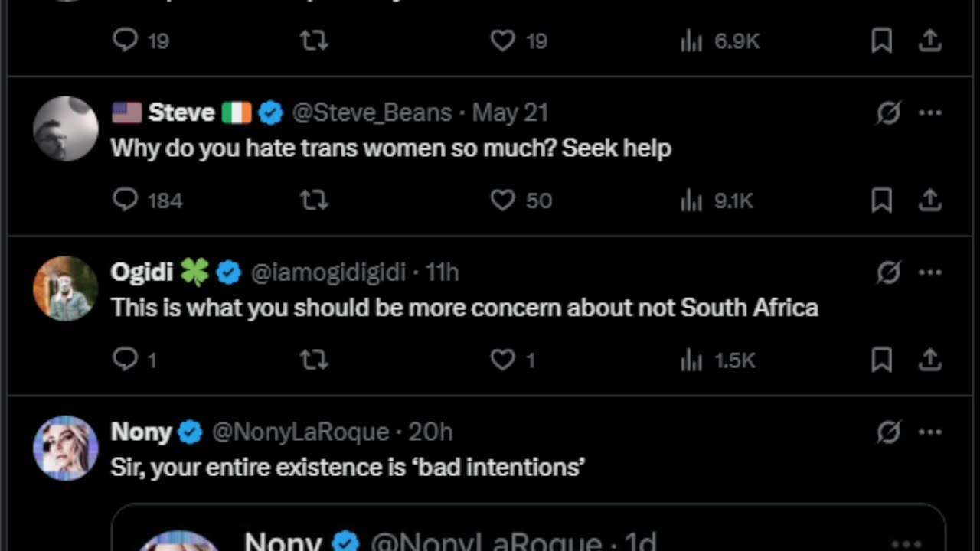Open Grok explain icon on Steve's tweet
980x551 pixels.
tap(888, 113)
